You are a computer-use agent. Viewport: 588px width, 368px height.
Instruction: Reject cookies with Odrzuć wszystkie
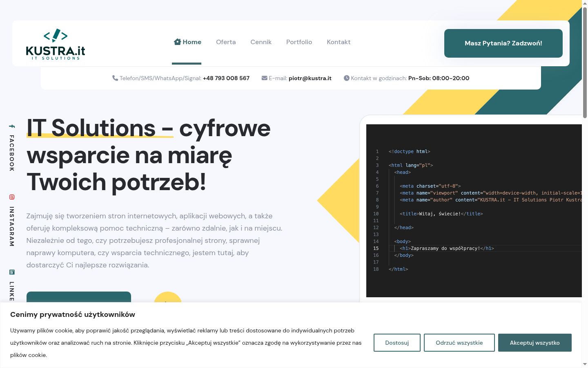click(x=459, y=343)
